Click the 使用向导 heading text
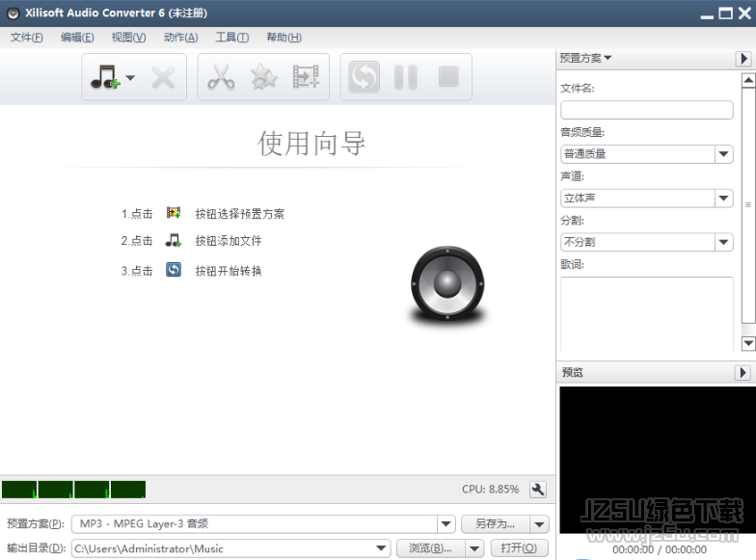 tap(311, 144)
